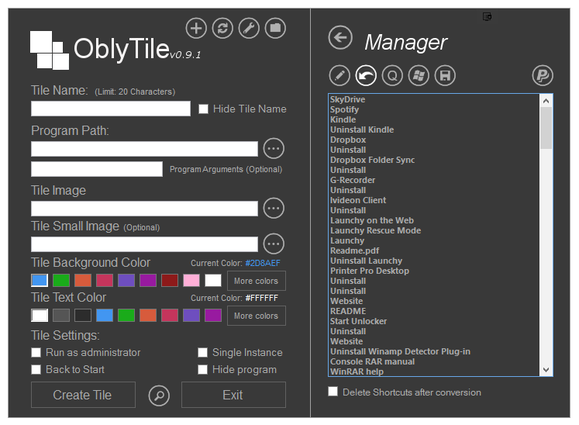Click the Tile Small Image path field
This screenshot has height=425, width=579.
(x=144, y=244)
